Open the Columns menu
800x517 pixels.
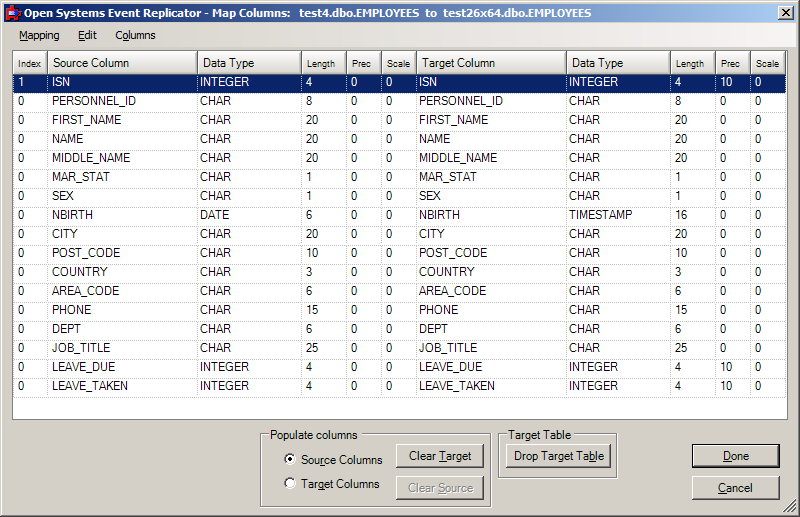(135, 35)
